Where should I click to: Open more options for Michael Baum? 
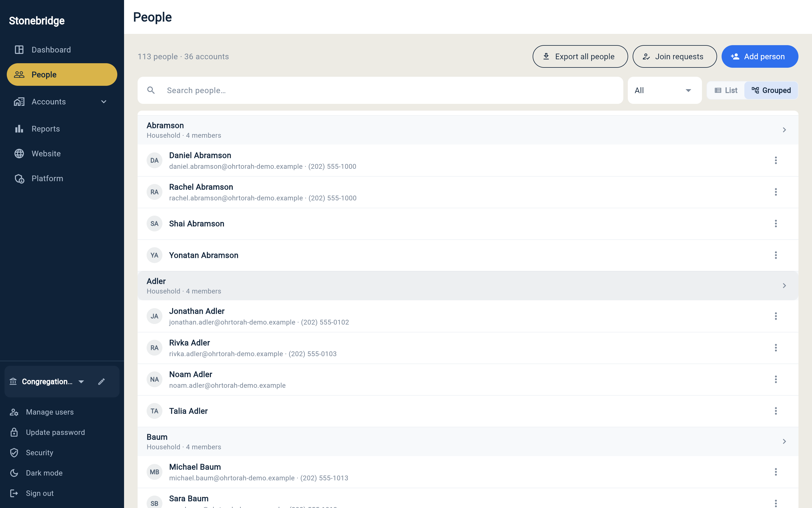point(776,472)
